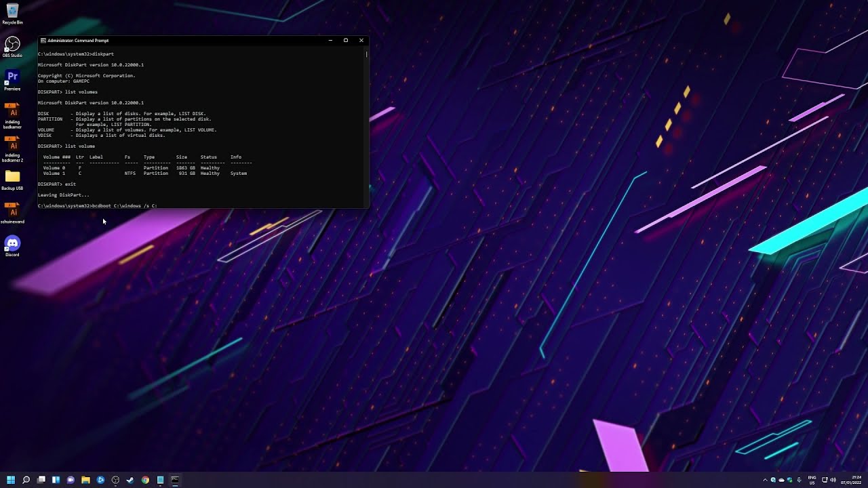Open the blue app icon after File Explorer

point(100,480)
